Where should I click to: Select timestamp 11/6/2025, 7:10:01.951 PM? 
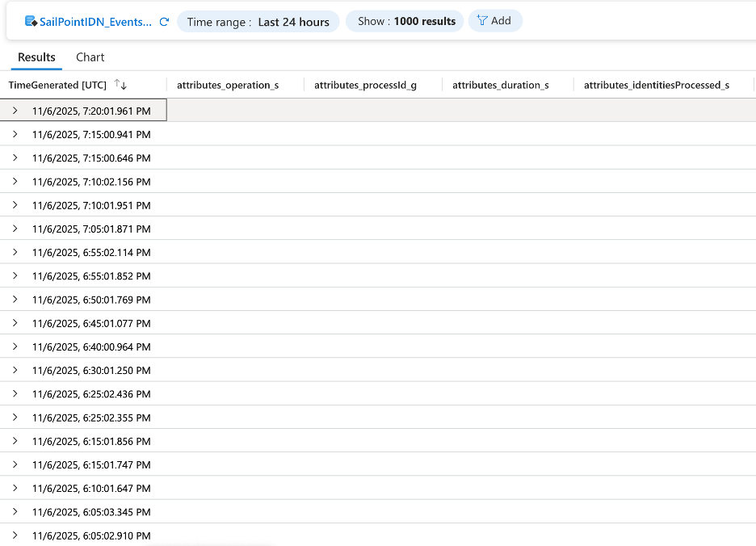pos(91,205)
